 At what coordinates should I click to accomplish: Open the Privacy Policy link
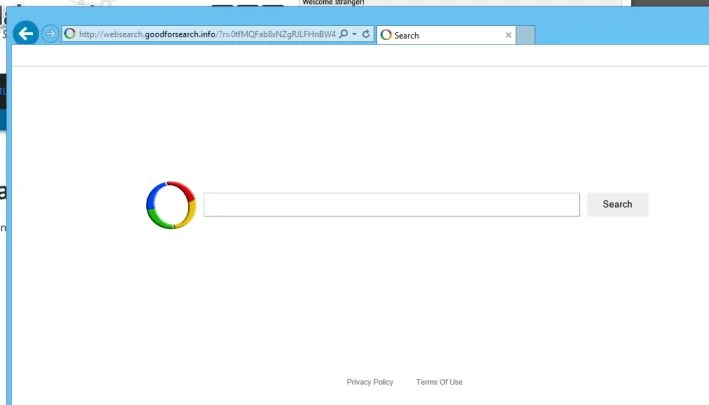[370, 382]
